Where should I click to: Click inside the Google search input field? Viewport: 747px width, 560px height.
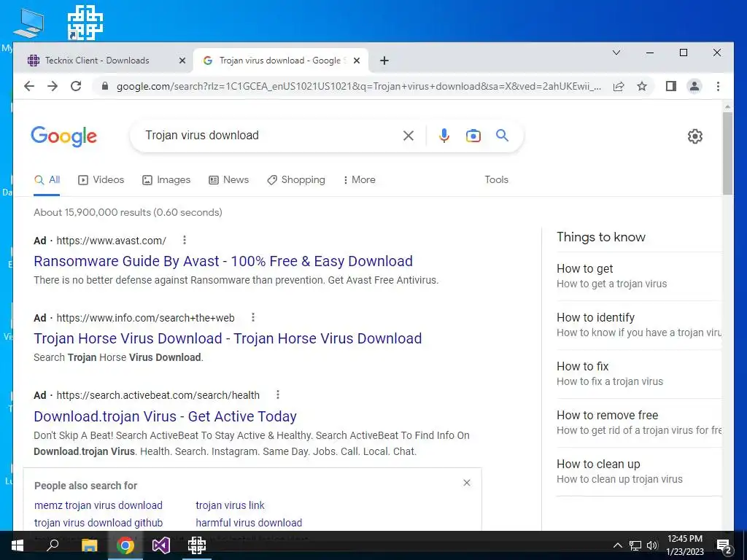269,135
